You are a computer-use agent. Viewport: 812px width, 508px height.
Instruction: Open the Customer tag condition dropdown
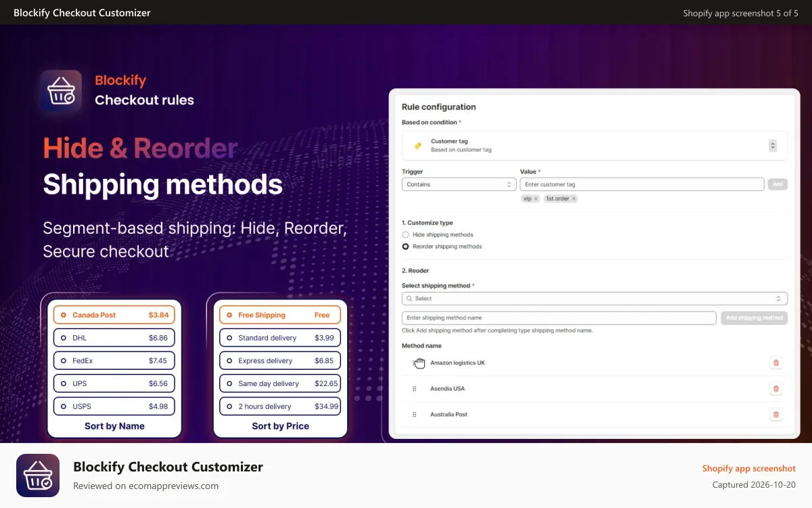click(x=595, y=146)
